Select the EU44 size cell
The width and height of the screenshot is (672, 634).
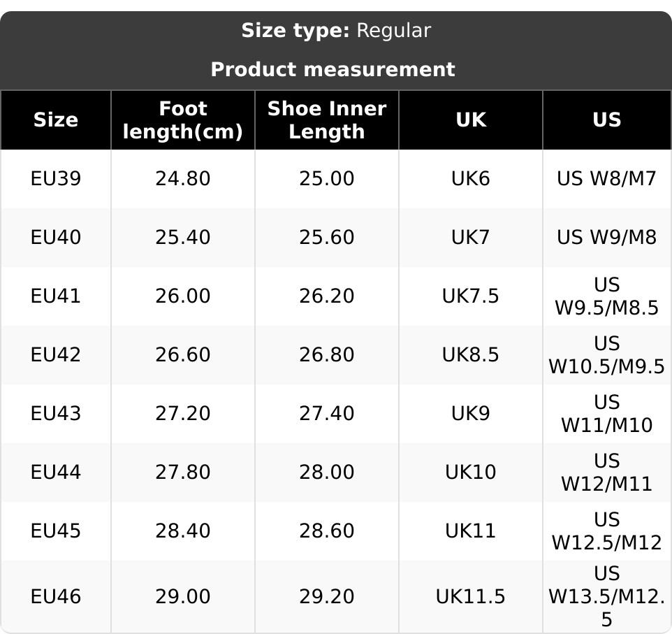coord(56,473)
